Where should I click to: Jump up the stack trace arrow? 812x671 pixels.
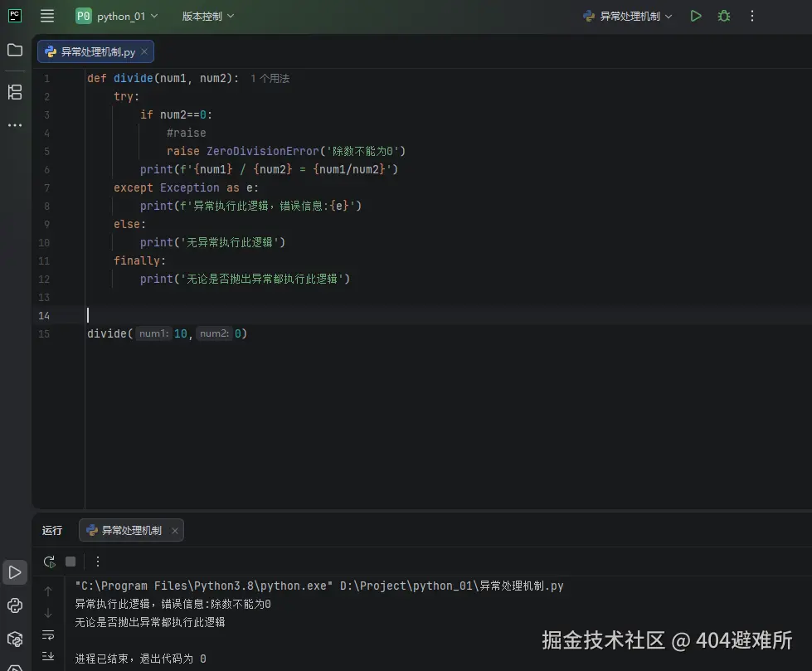48,591
